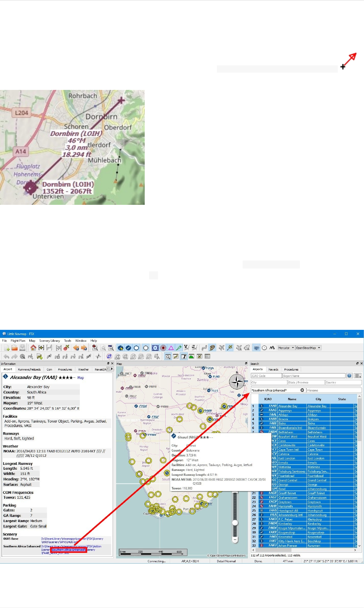Toggle add-on airports star icon

click(x=120, y=348)
